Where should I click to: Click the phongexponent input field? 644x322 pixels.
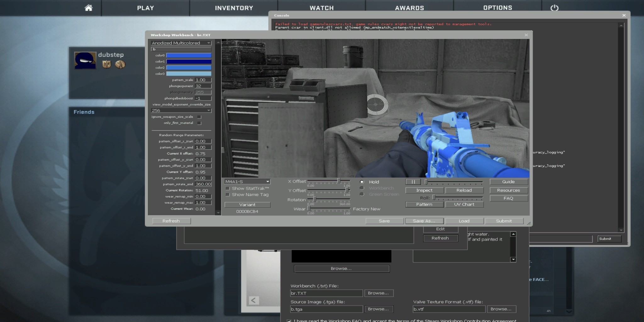pos(203,86)
